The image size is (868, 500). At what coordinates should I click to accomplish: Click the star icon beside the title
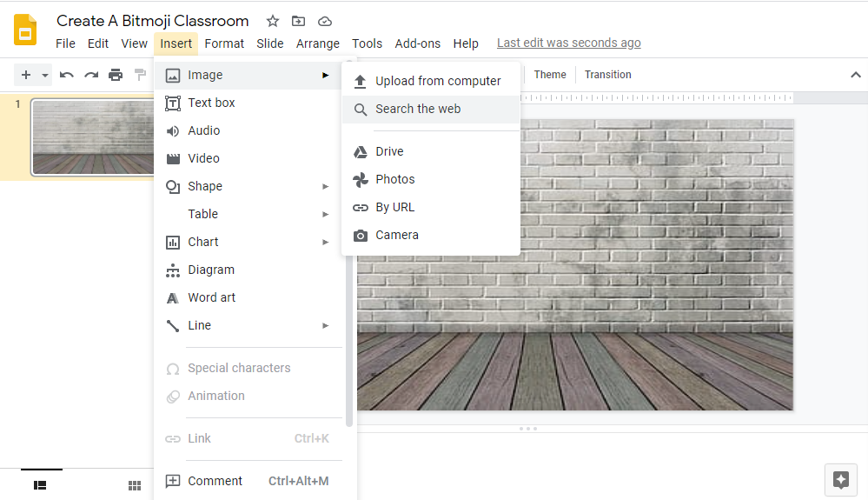[273, 21]
